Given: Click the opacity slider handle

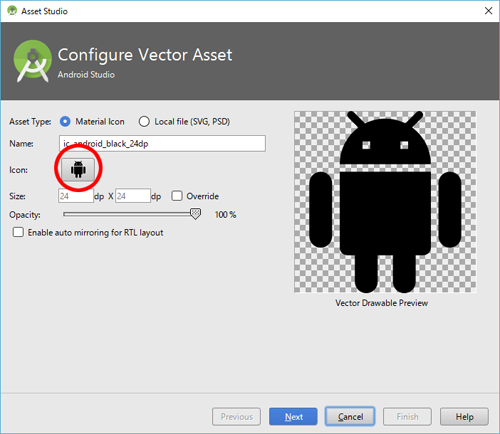Looking at the screenshot, I should point(196,214).
